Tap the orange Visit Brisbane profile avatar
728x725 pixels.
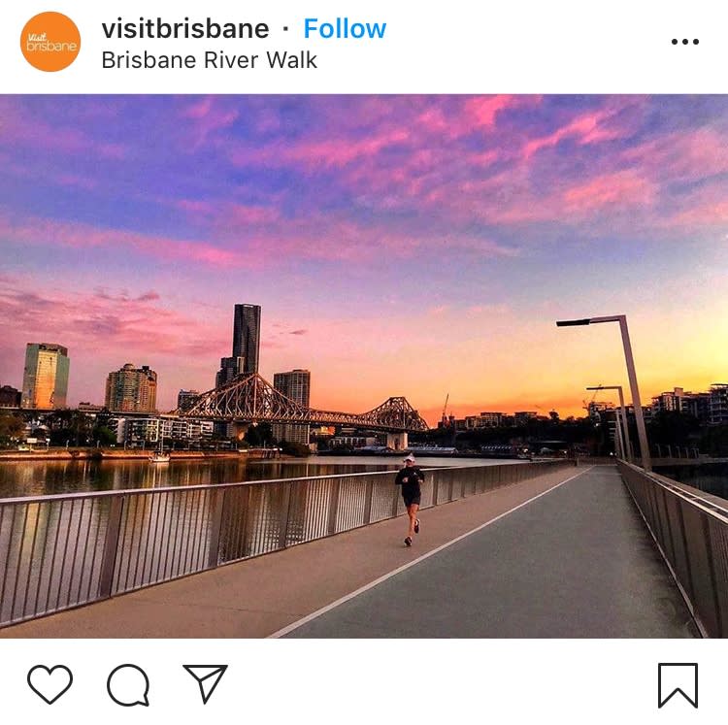(50, 42)
